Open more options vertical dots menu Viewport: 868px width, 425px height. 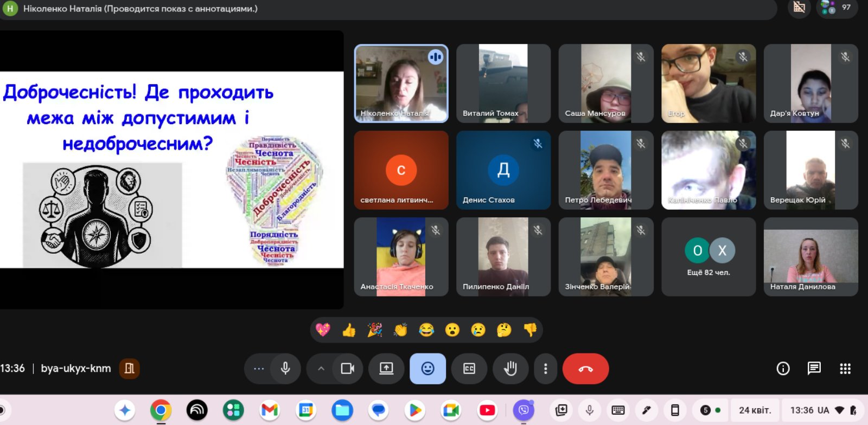545,369
